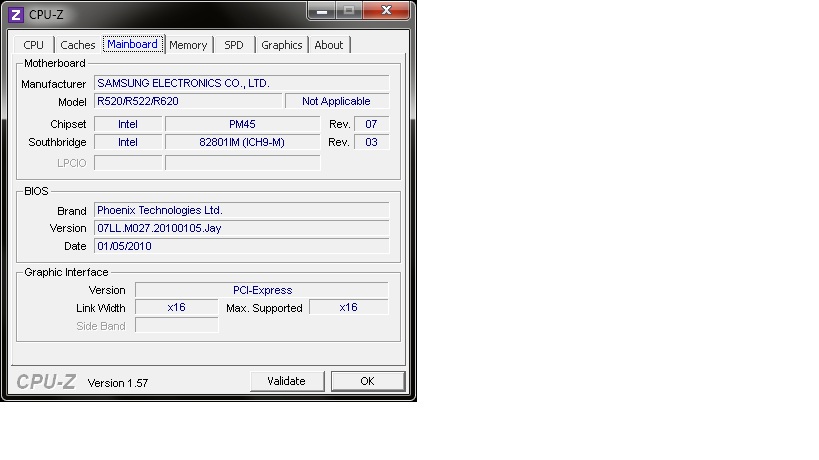Click the PCI-Express graphic interface version

[x=262, y=290]
